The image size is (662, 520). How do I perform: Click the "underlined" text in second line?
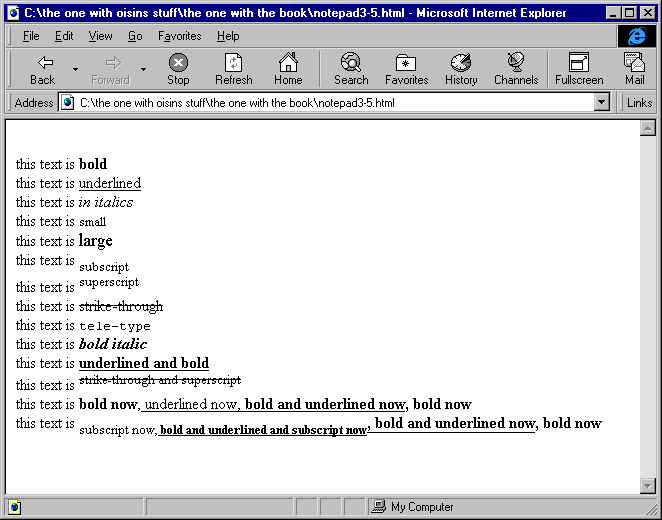pyautogui.click(x=110, y=183)
